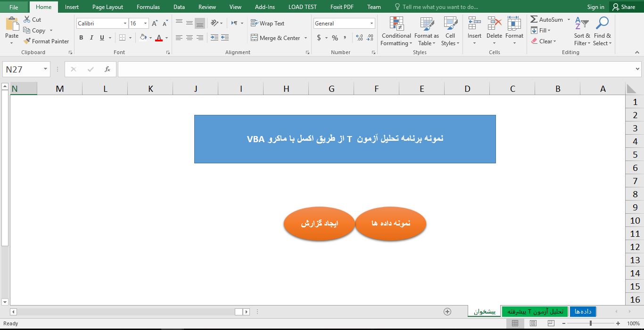Switch to the Page Layout tab
The width and height of the screenshot is (644, 330).
point(107,7)
